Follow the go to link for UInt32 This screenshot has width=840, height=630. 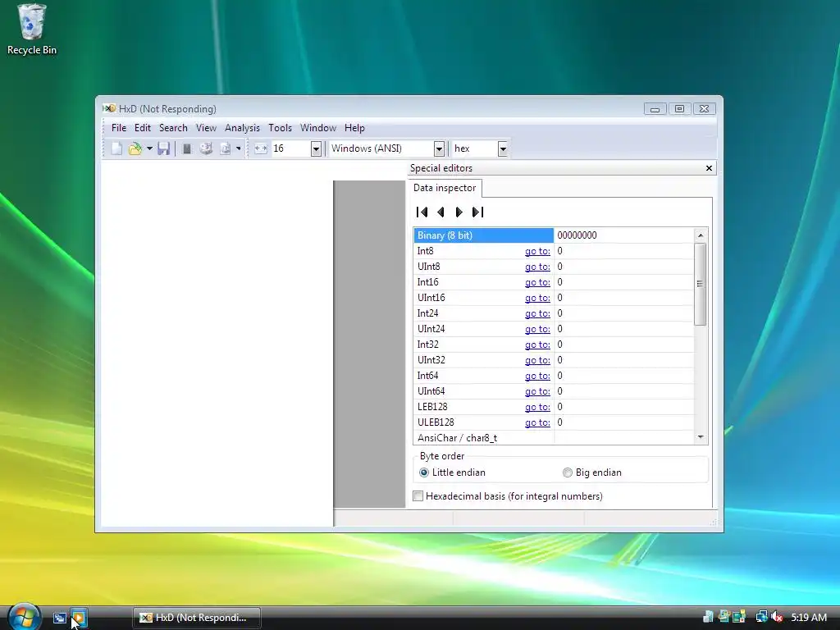tap(537, 360)
